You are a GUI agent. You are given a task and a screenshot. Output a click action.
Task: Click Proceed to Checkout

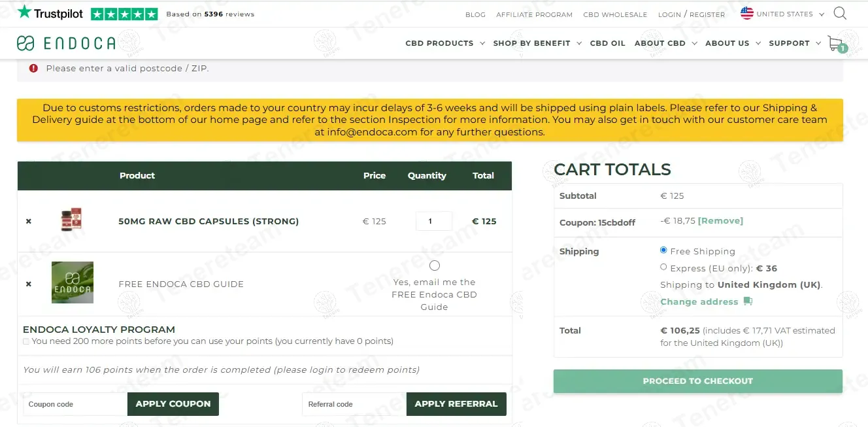click(697, 381)
